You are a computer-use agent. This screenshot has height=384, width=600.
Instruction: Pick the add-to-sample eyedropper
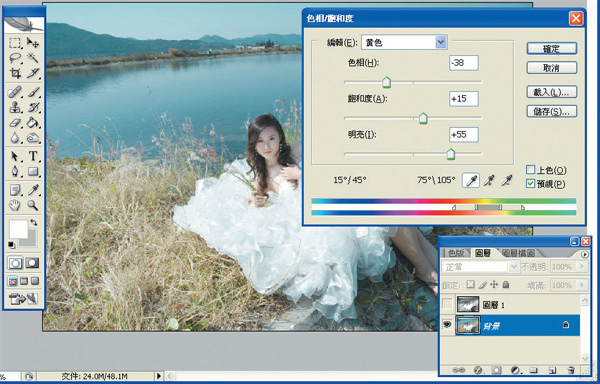(x=489, y=181)
